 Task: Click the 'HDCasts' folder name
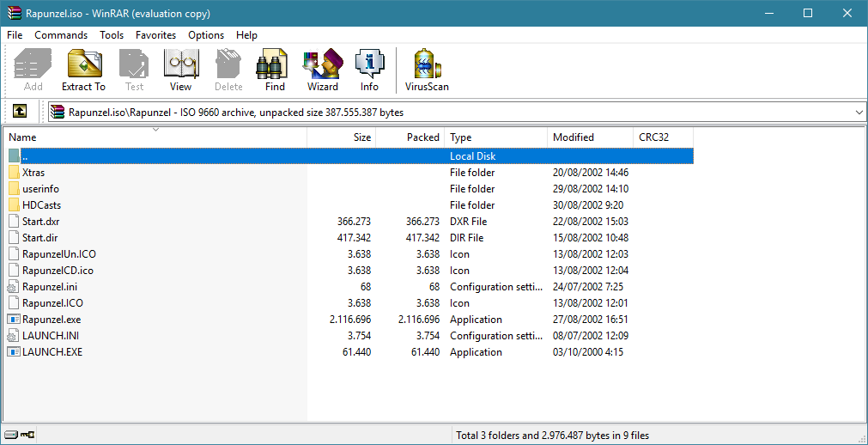point(41,205)
